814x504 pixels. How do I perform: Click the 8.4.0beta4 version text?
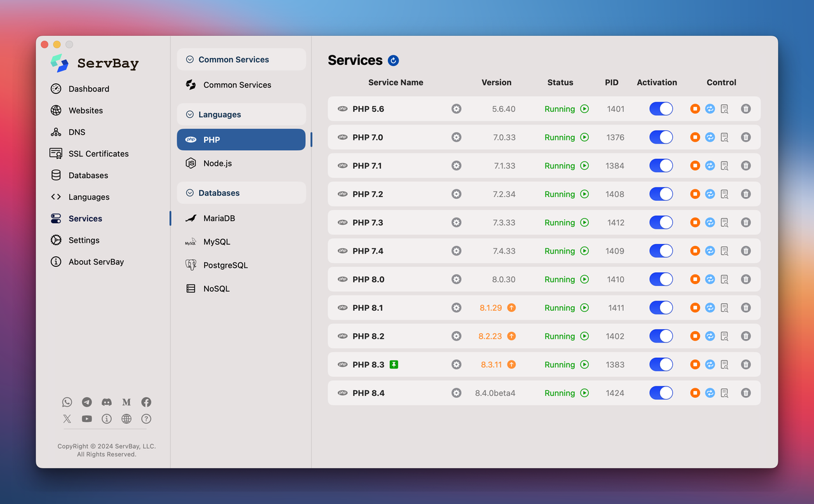click(x=495, y=393)
